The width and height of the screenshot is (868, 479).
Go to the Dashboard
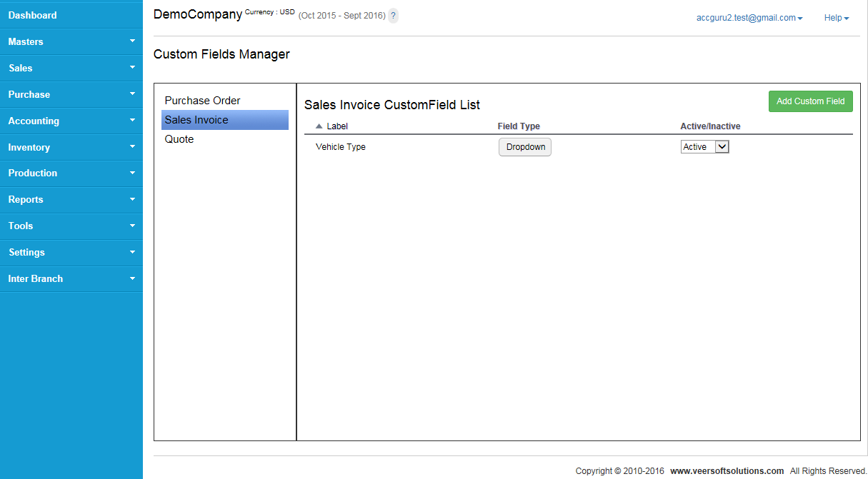pyautogui.click(x=32, y=15)
